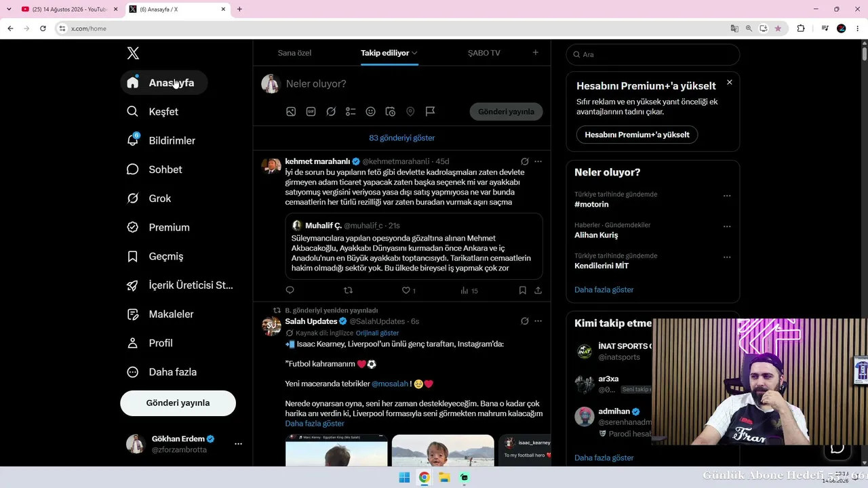868x488 pixels.
Task: Switch to the Sana özel tab
Action: [294, 53]
